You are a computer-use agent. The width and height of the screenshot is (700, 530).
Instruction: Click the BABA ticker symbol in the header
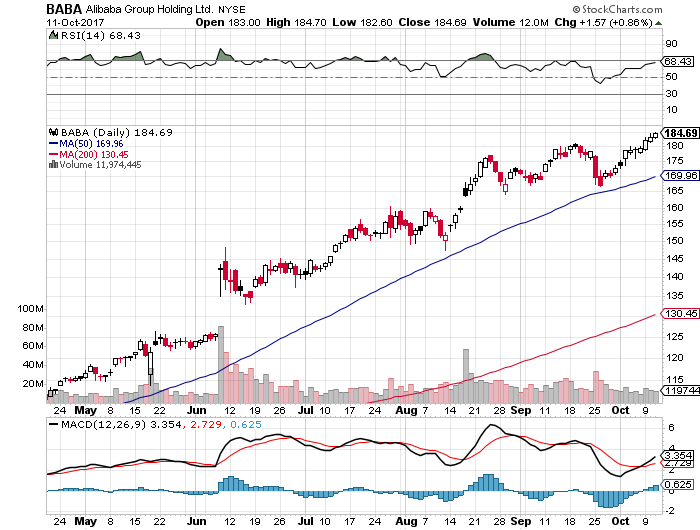click(64, 9)
